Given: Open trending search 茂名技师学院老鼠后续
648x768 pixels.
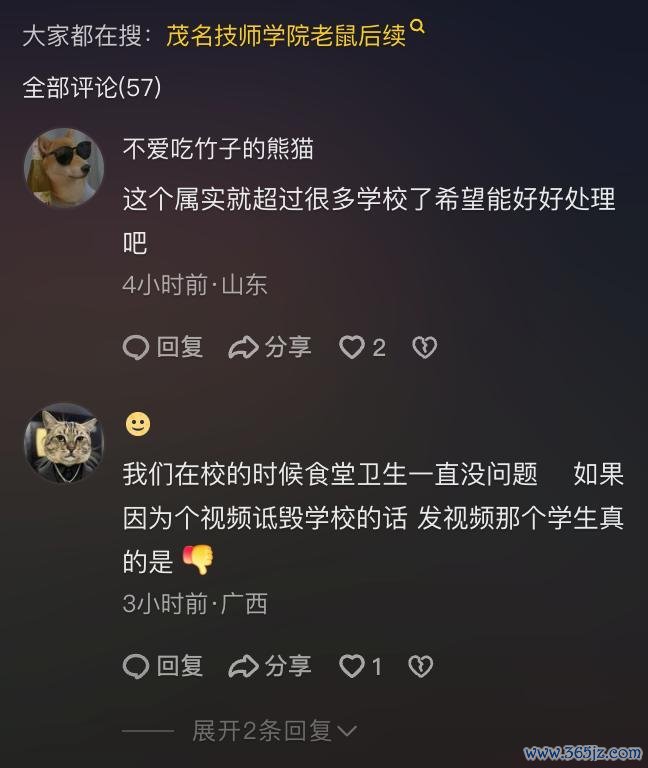Looking at the screenshot, I should pyautogui.click(x=286, y=36).
